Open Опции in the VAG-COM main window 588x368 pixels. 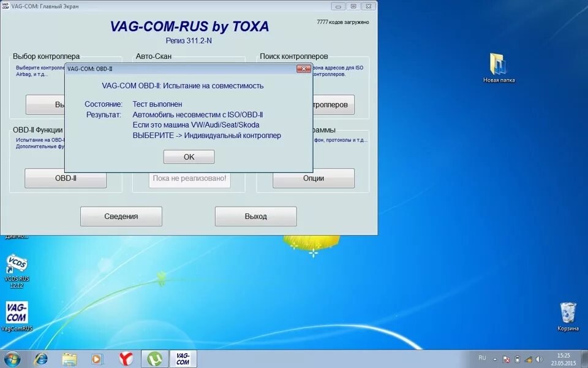(314, 178)
